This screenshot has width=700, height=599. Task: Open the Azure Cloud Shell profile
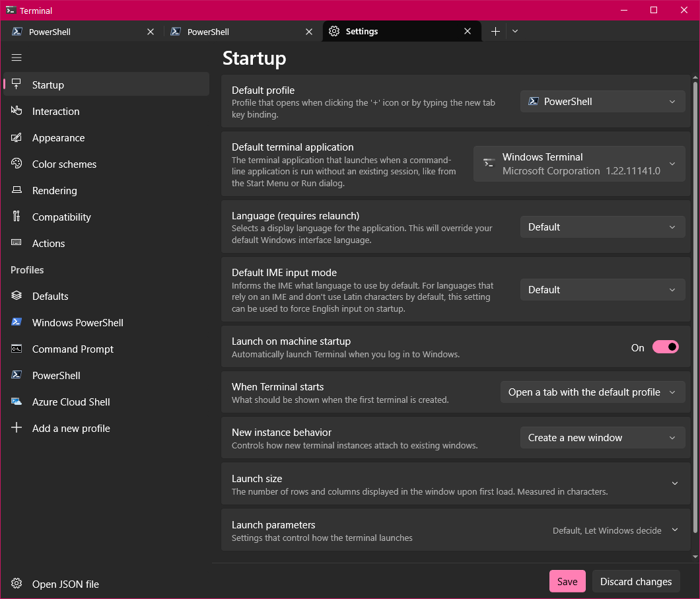(106, 402)
